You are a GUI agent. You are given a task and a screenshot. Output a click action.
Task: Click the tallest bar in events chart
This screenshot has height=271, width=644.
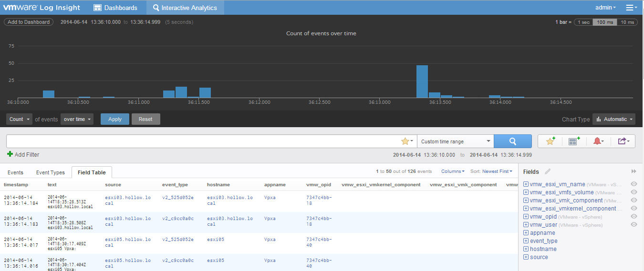(x=422, y=81)
